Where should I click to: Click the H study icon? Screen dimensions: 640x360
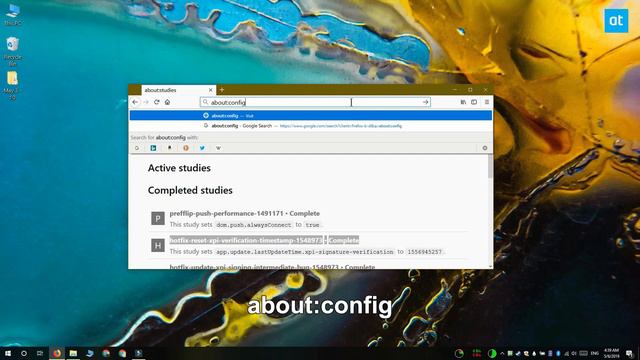point(158,245)
